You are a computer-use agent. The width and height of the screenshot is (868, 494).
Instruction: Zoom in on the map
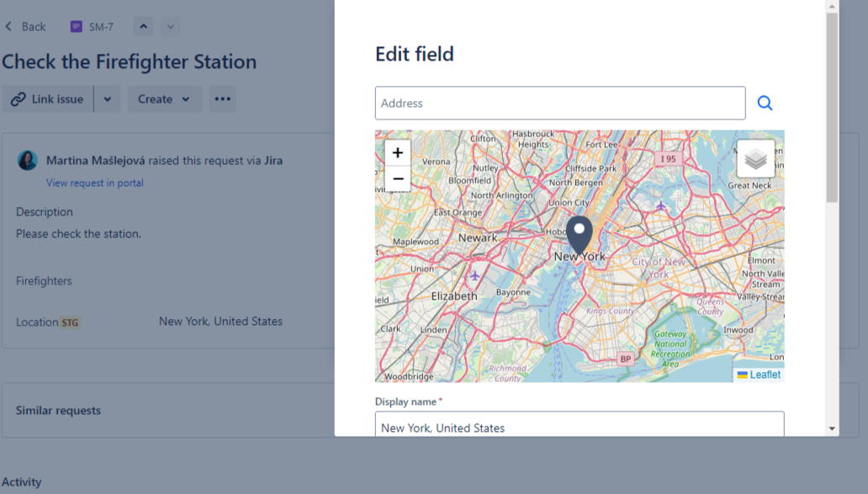tap(397, 153)
